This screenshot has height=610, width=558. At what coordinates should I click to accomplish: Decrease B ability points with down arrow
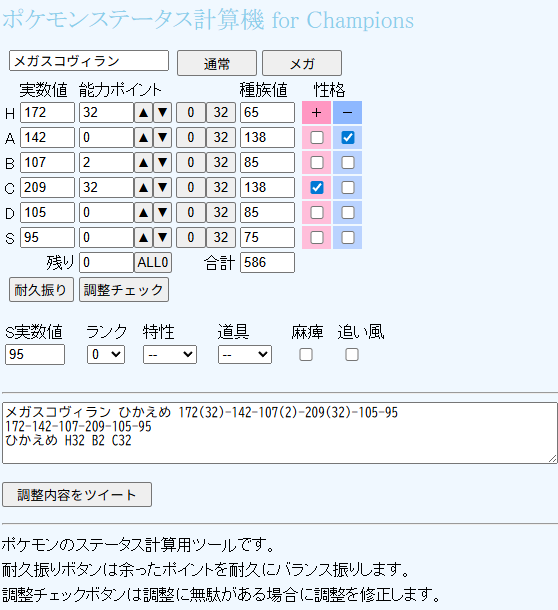[162, 162]
